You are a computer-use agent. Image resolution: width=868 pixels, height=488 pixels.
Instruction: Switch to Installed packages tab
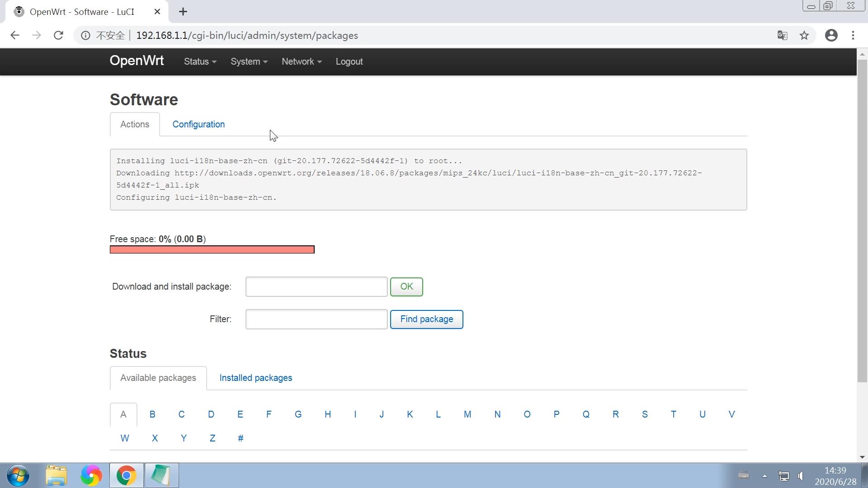pyautogui.click(x=255, y=378)
